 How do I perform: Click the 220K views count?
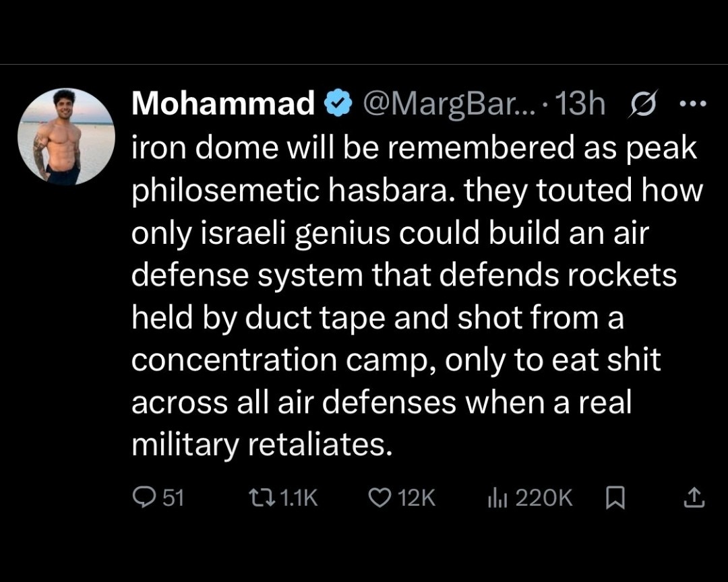544,498
